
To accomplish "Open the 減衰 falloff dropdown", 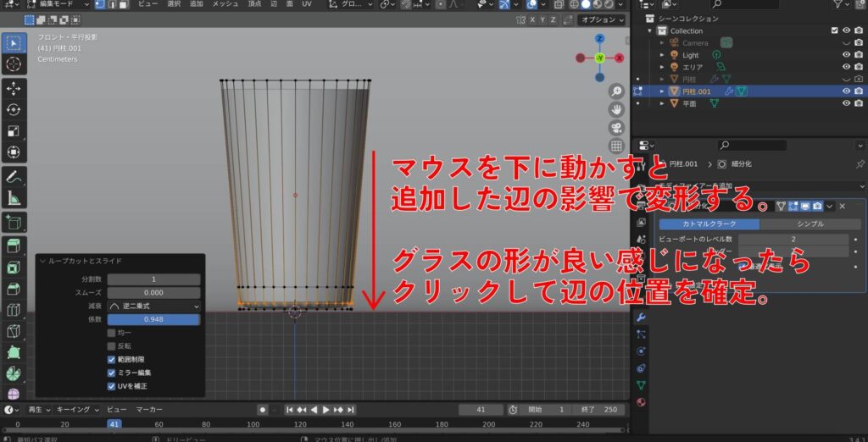I will tap(153, 306).
